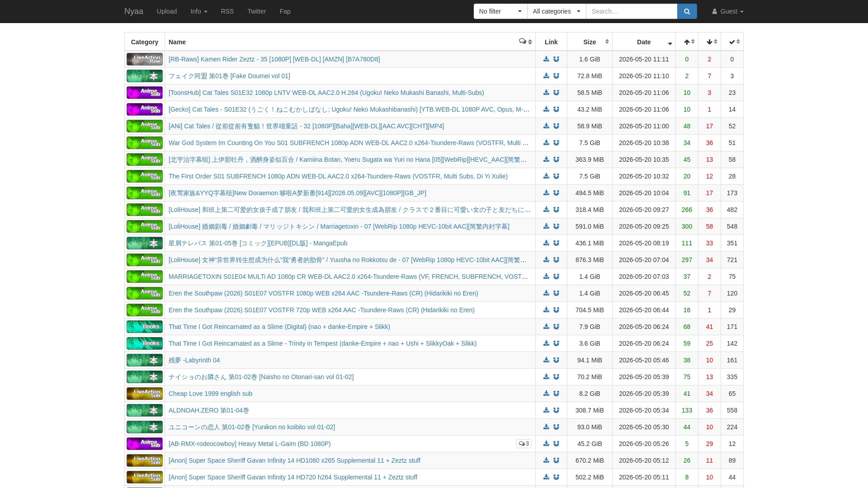Click the Link column header

(x=551, y=42)
